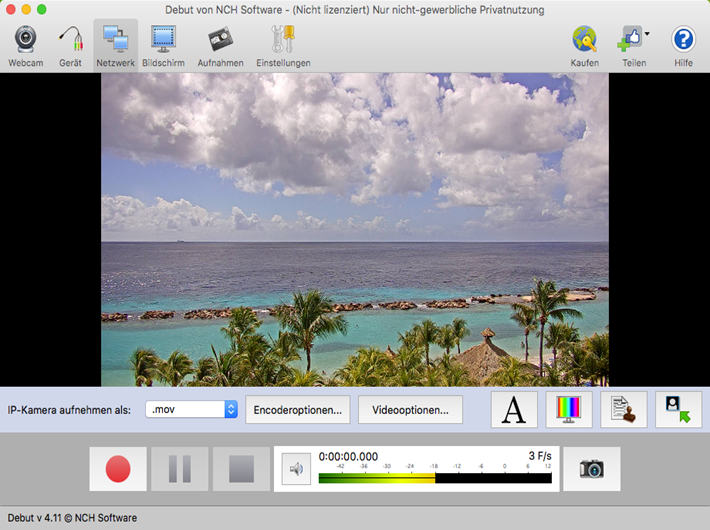Click the Videooptionen... button
The height and width of the screenshot is (530, 710).
(x=410, y=410)
